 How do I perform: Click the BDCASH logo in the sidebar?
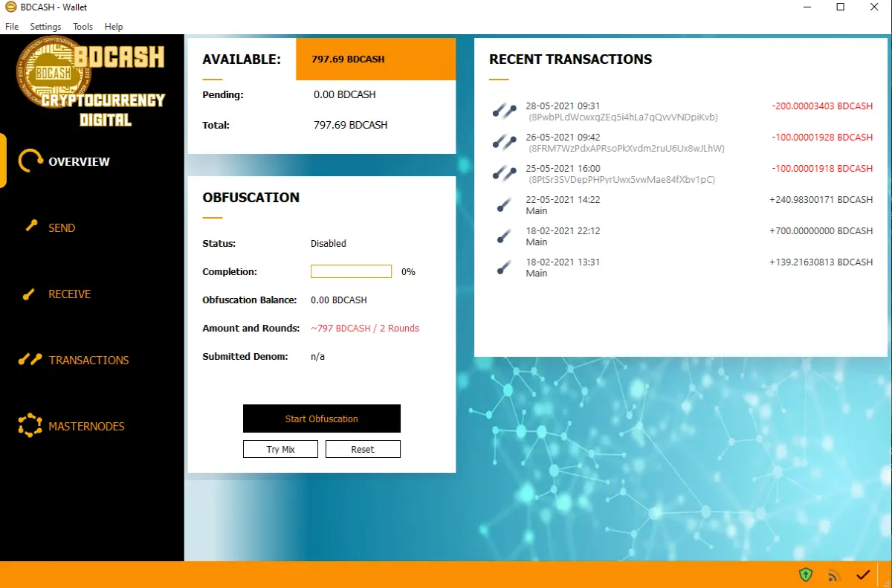click(x=90, y=83)
